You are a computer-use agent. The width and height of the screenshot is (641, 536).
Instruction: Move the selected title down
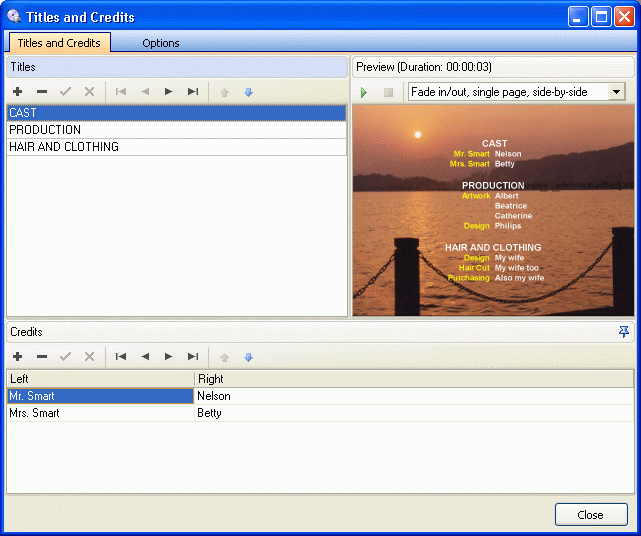point(248,92)
